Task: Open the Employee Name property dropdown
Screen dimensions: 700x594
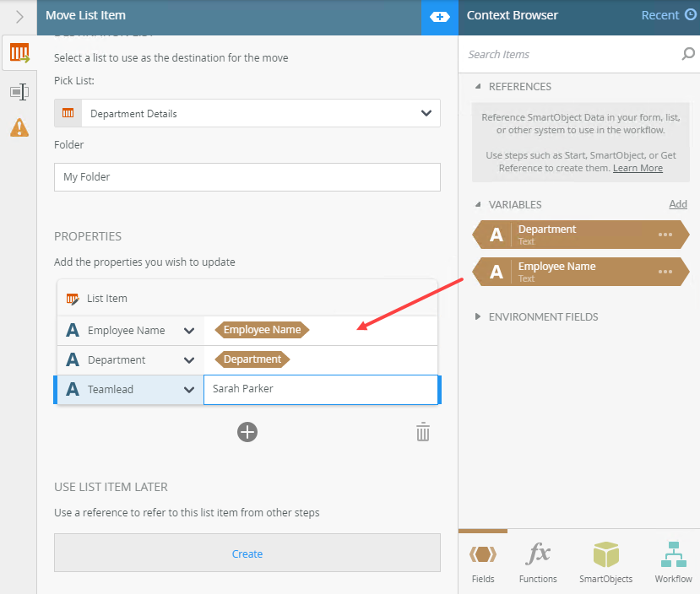Action: pyautogui.click(x=189, y=331)
